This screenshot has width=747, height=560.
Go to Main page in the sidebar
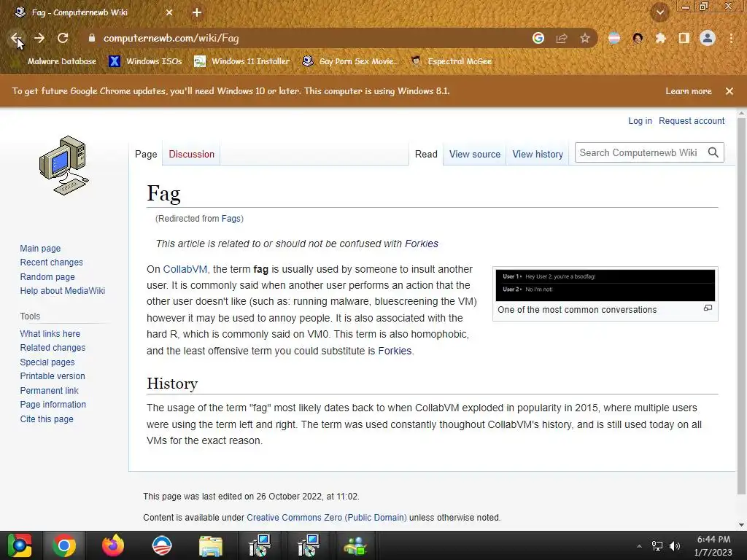click(x=40, y=249)
